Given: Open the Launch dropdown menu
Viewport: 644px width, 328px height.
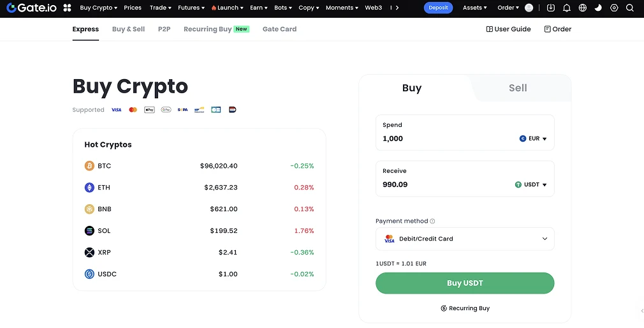Looking at the screenshot, I should click(x=227, y=8).
